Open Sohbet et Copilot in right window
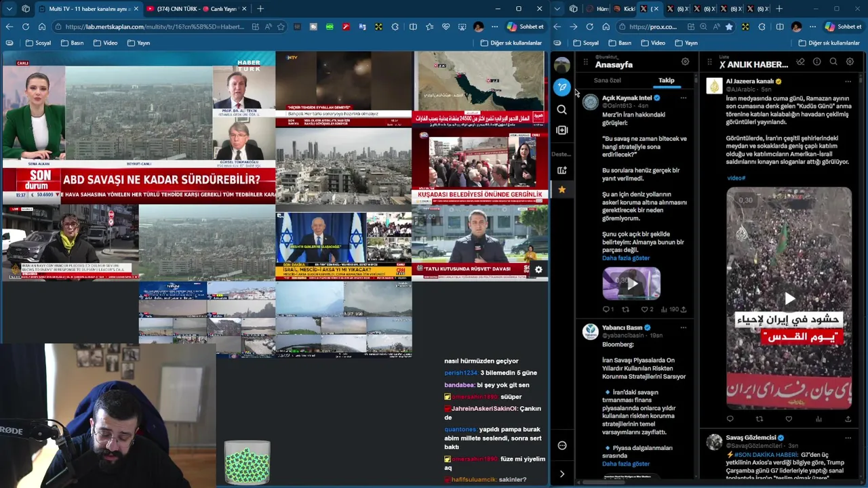868x488 pixels. pyautogui.click(x=842, y=26)
